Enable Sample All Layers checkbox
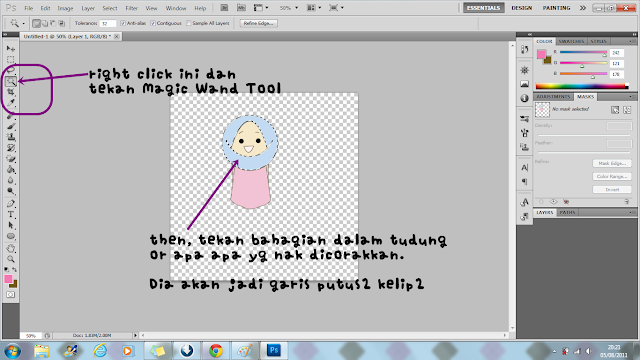 [x=189, y=23]
